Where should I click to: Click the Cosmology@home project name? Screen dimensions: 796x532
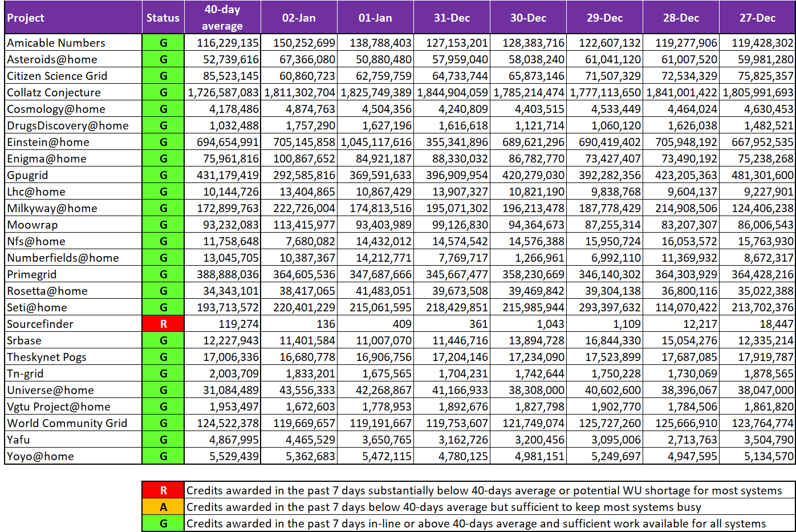click(x=56, y=109)
